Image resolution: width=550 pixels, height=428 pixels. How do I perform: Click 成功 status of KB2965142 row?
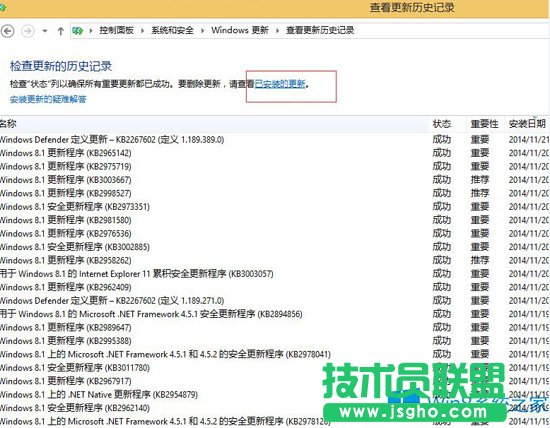pyautogui.click(x=442, y=153)
